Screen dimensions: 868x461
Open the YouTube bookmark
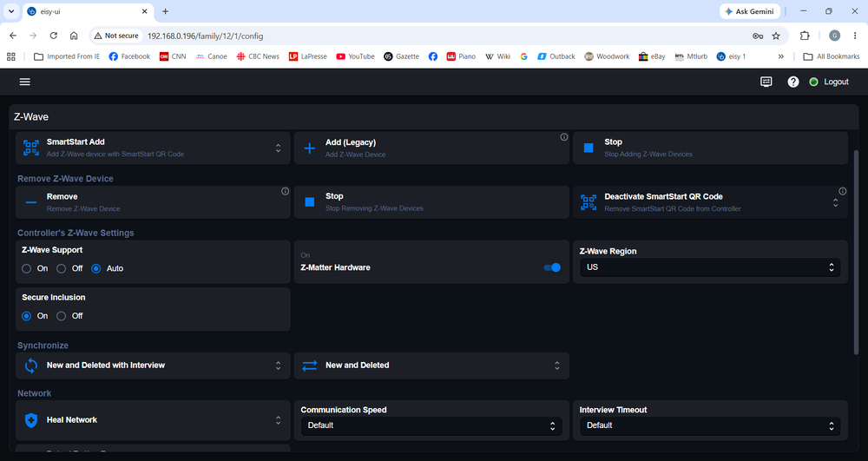(355, 56)
